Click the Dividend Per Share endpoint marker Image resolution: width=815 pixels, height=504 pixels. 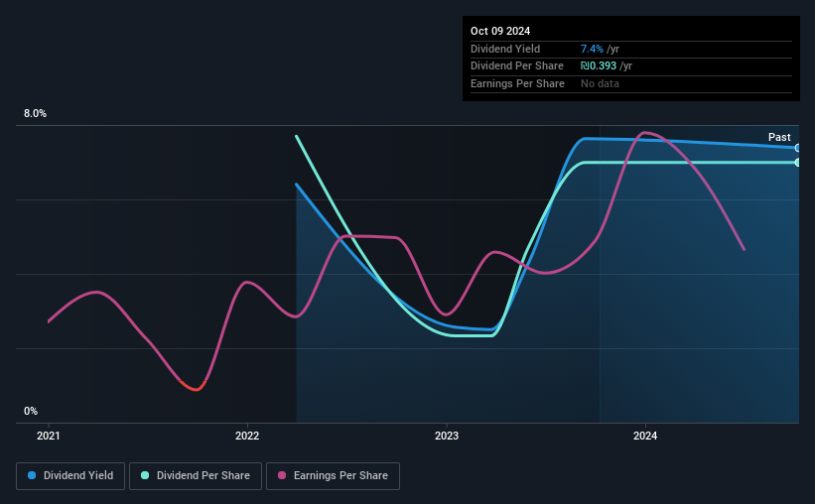point(797,163)
